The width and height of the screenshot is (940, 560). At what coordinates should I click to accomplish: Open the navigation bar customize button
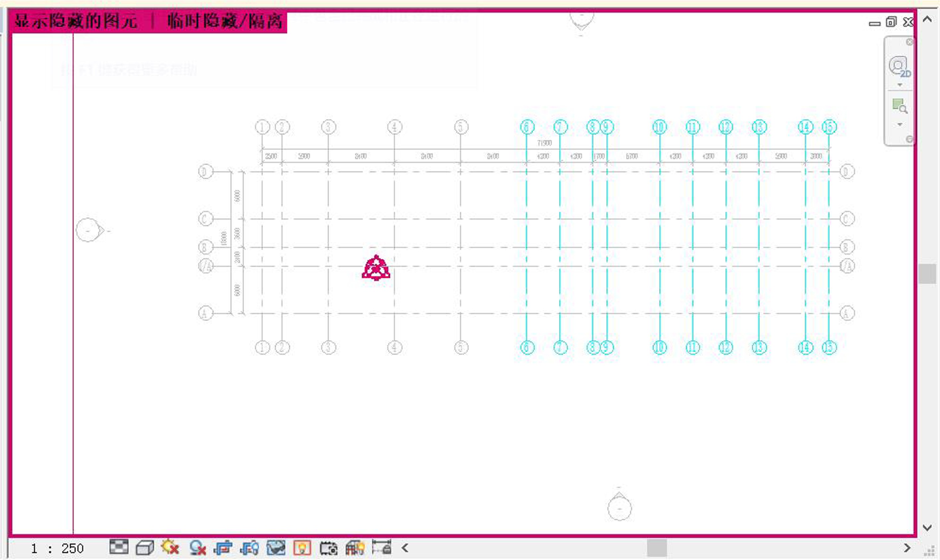pyautogui.click(x=909, y=140)
